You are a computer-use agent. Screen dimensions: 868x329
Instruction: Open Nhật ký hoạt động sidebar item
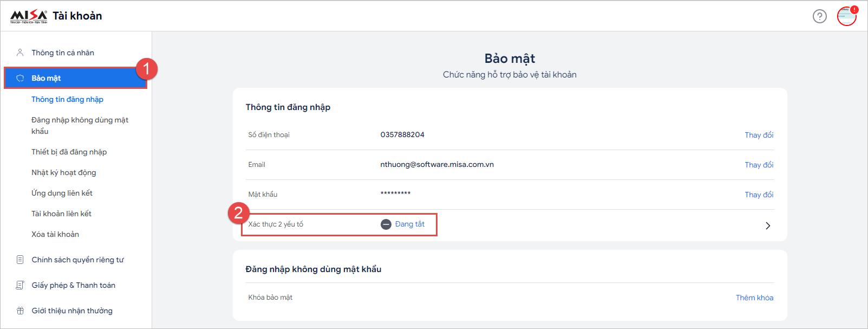pos(63,172)
